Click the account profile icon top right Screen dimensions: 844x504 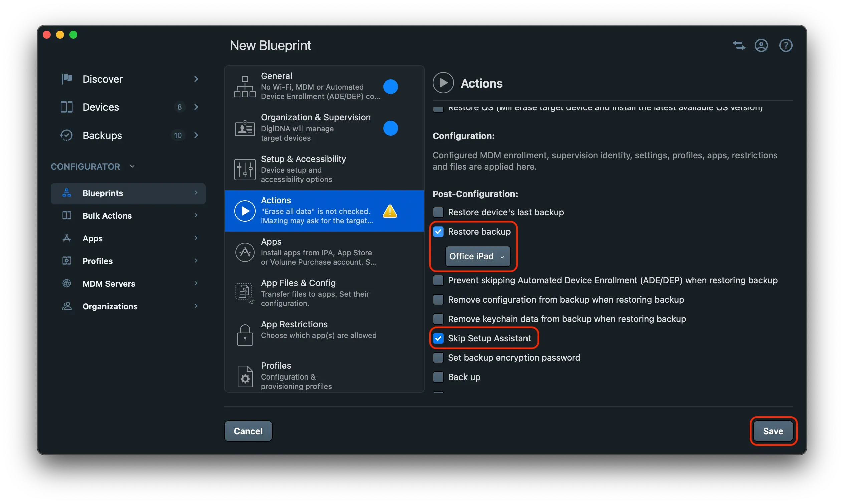coord(762,45)
